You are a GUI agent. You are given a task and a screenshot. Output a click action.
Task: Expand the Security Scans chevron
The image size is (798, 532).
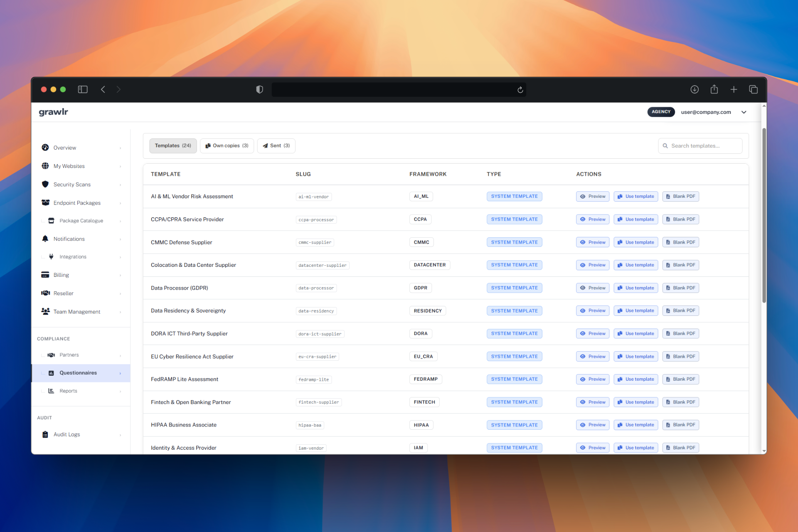121,185
